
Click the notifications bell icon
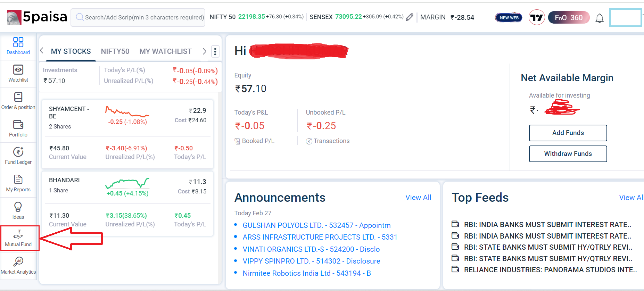(x=600, y=18)
